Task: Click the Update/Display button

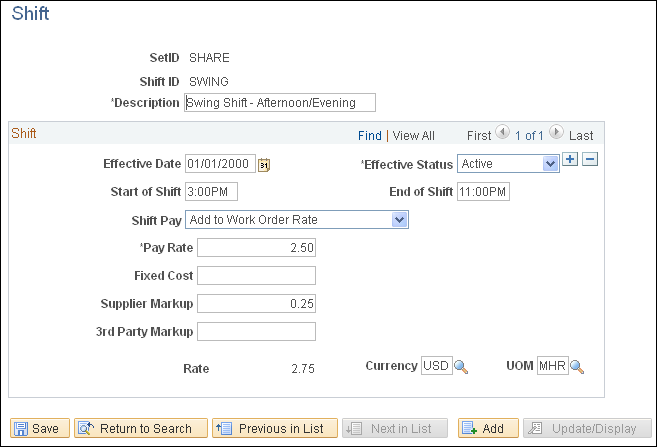Action: pyautogui.click(x=587, y=428)
